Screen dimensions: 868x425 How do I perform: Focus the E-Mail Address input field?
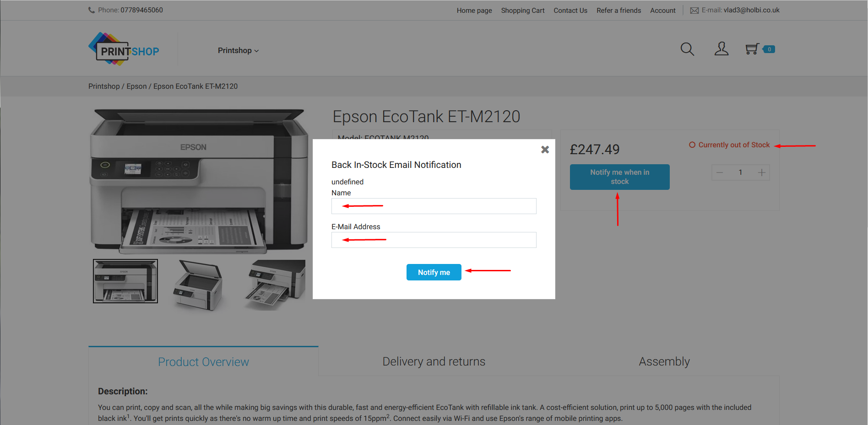coord(434,240)
